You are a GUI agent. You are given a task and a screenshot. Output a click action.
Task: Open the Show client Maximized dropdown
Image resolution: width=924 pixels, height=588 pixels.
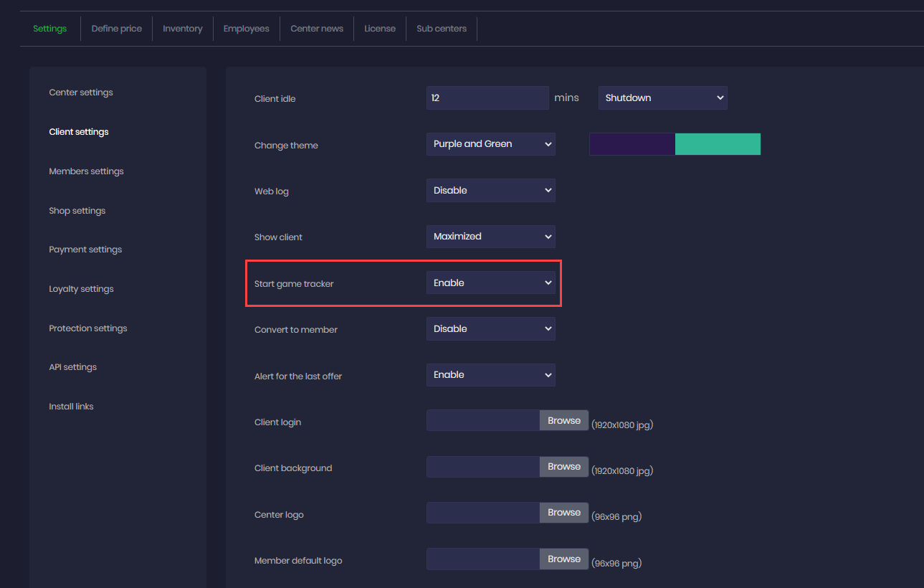pos(490,237)
